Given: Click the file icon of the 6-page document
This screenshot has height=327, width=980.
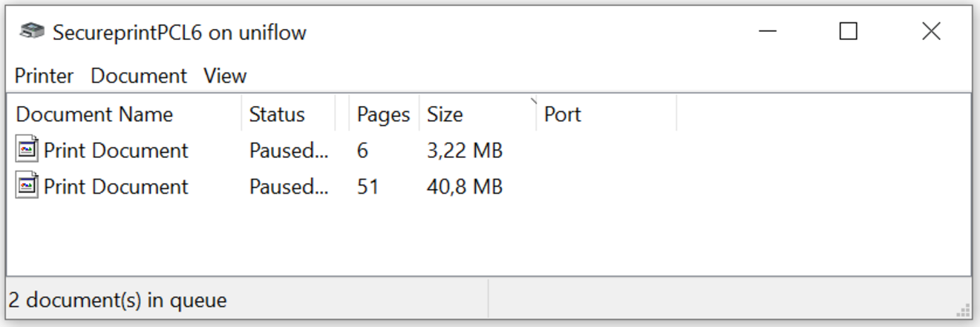Looking at the screenshot, I should click(27, 150).
